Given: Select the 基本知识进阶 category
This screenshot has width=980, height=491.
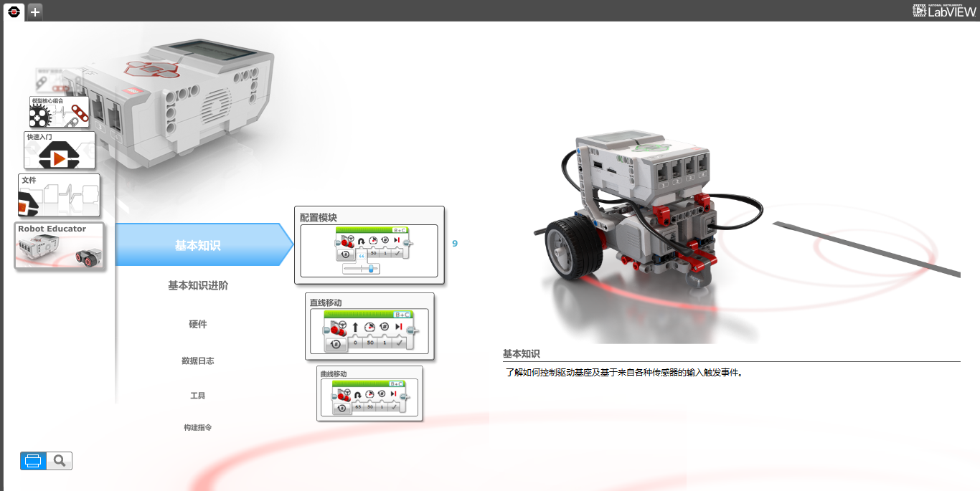Looking at the screenshot, I should click(198, 285).
